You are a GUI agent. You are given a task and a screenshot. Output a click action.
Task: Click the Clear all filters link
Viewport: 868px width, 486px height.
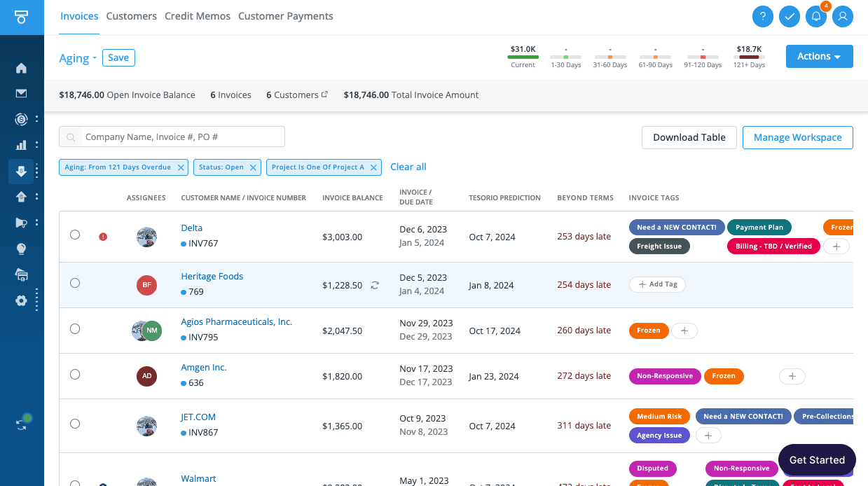click(408, 167)
